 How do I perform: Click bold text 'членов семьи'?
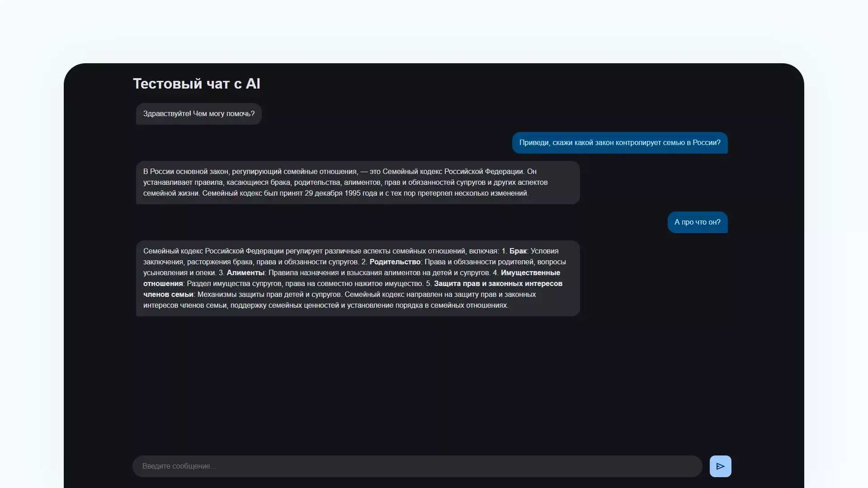tap(168, 295)
